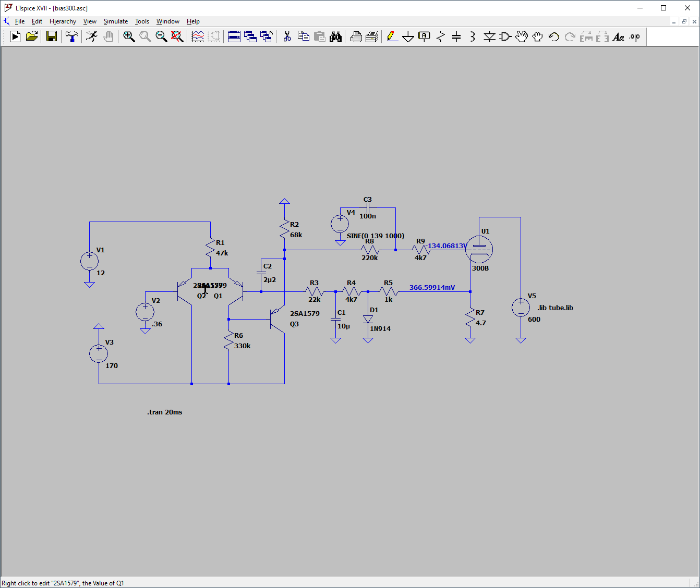Image resolution: width=700 pixels, height=588 pixels.
Task: Click the 366.59914mV voltage label
Action: tap(432, 287)
